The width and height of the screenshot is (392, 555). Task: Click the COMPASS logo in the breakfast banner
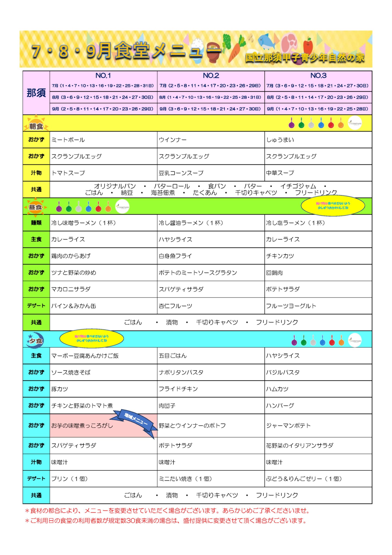[x=355, y=123]
